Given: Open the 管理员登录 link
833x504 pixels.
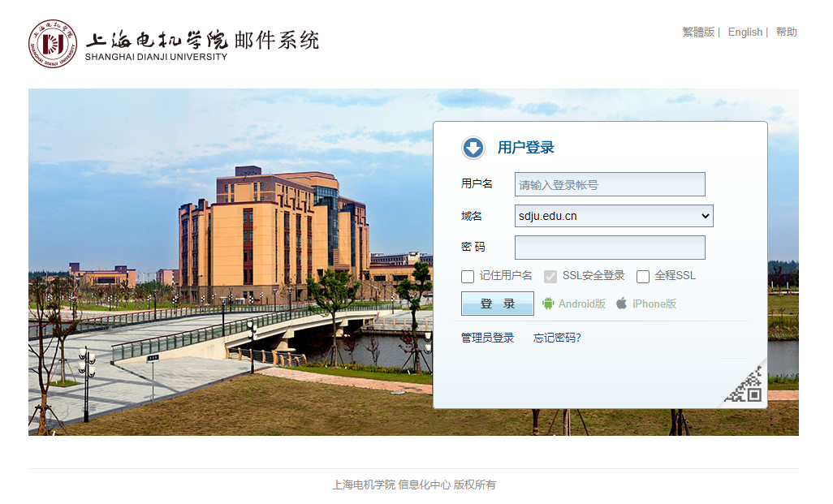Looking at the screenshot, I should 487,338.
